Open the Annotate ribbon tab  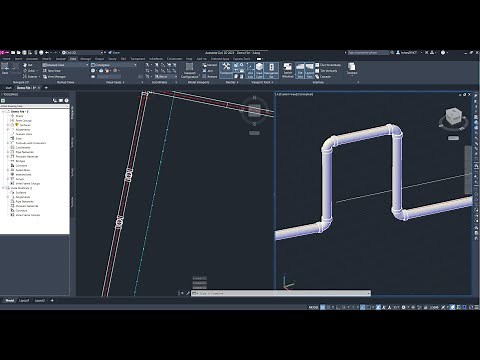[32, 59]
